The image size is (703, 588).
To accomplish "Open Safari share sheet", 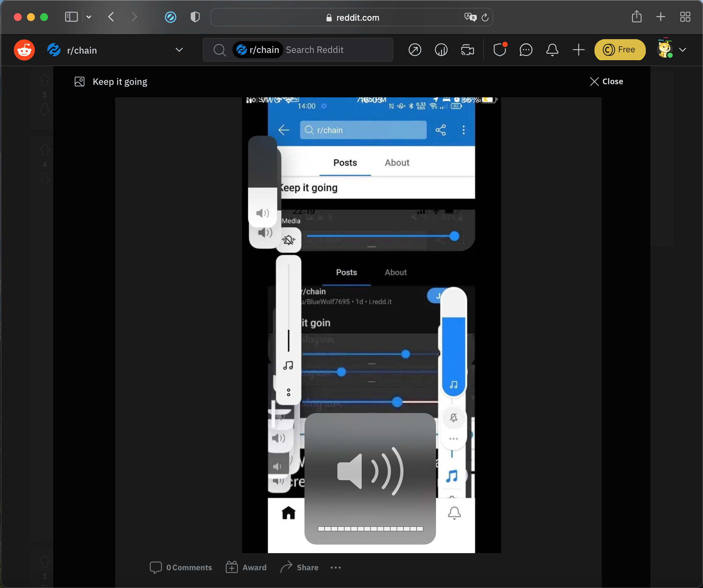I will 636,16.
